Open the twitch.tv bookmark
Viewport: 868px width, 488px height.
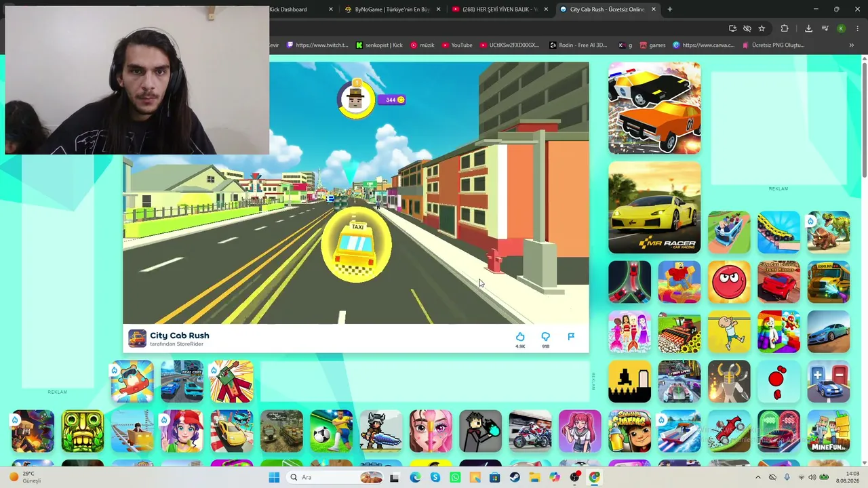pyautogui.click(x=317, y=45)
